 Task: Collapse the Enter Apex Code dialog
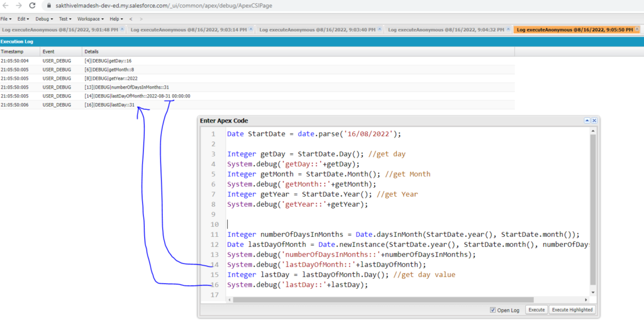click(x=587, y=120)
